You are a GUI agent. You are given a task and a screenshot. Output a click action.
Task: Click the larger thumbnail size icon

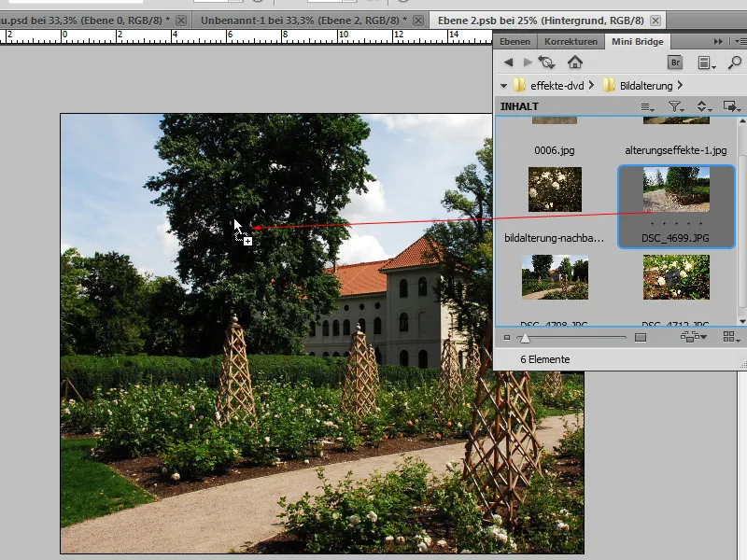pos(641,337)
